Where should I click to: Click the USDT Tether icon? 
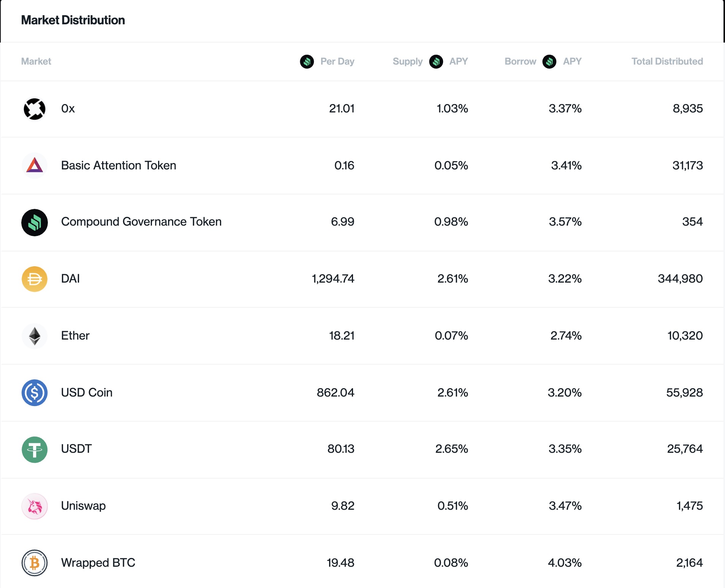pos(35,449)
